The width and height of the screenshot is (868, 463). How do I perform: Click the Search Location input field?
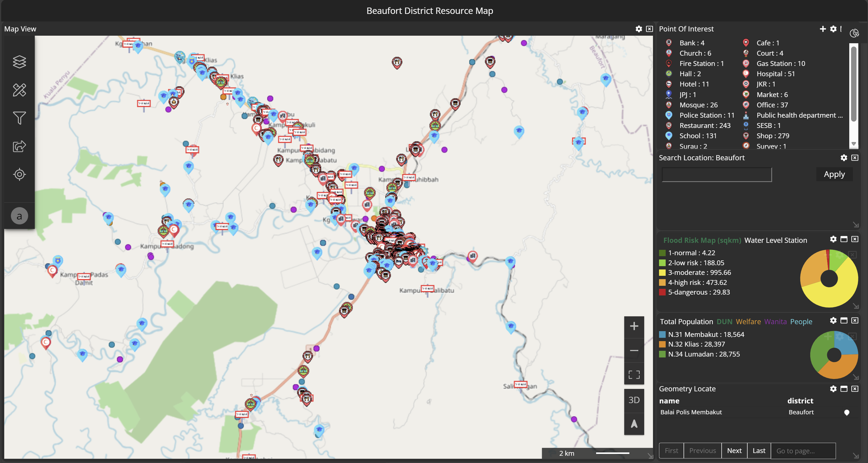(716, 174)
